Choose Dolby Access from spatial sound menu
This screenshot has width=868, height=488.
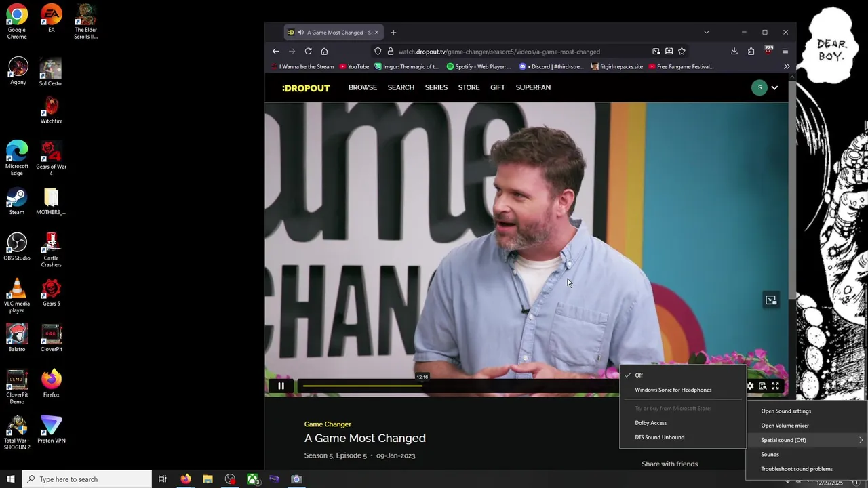tap(683, 423)
